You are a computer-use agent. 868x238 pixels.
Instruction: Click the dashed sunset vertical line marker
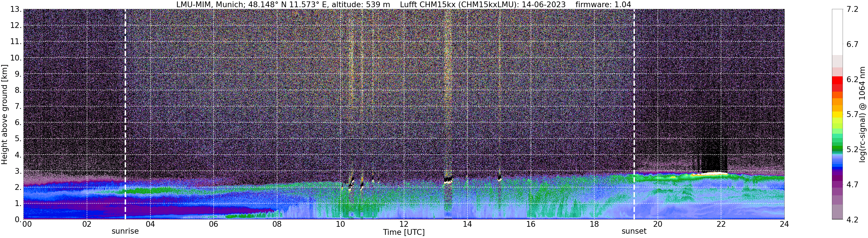tap(634, 114)
